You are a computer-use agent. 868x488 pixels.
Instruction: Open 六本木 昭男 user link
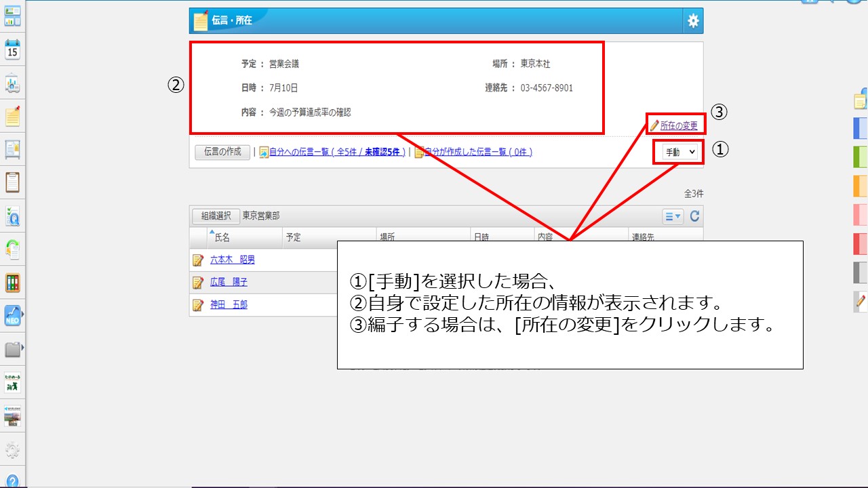point(233,260)
